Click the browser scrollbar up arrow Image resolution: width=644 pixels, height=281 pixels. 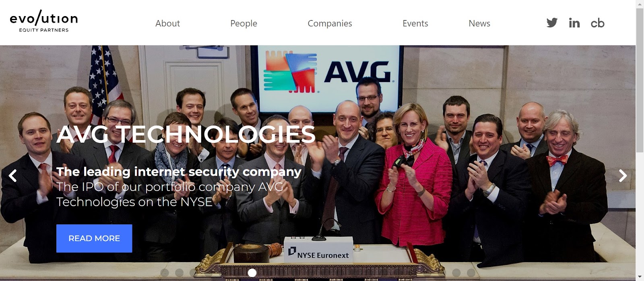click(640, 4)
